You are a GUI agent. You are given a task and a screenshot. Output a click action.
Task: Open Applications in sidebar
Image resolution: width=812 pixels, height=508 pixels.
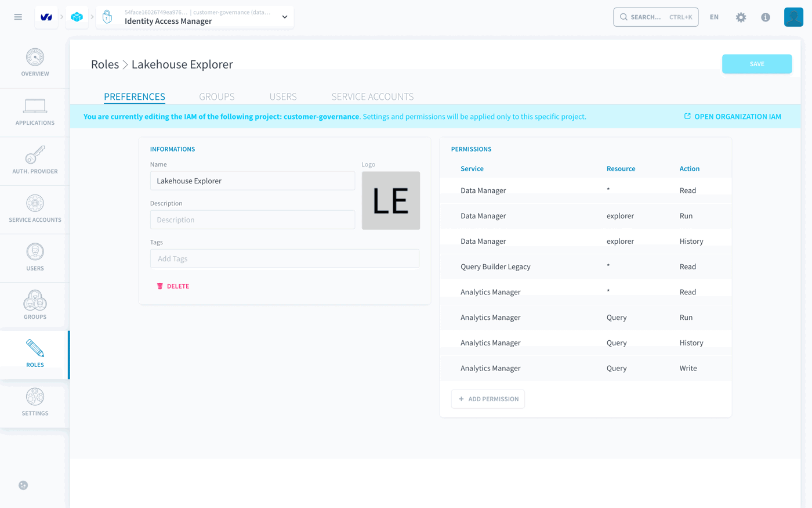click(x=35, y=113)
